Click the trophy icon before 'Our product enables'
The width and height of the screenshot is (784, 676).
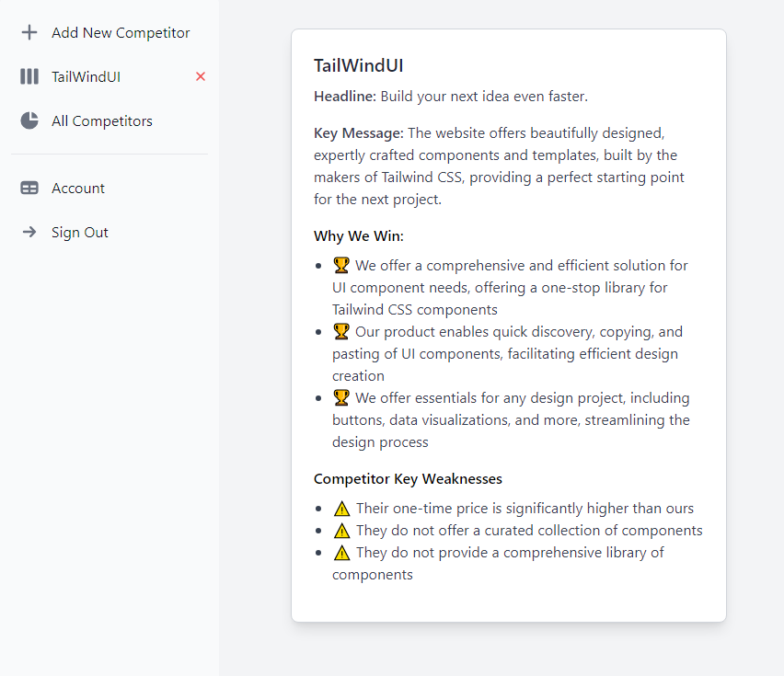pos(341,331)
